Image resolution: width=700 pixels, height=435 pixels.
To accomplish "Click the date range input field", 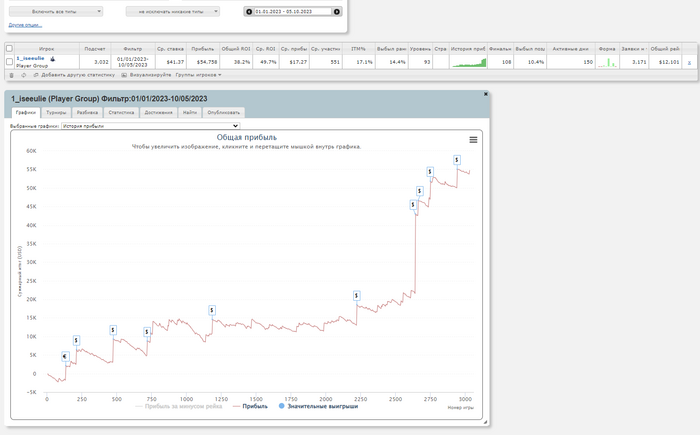I will click(292, 12).
